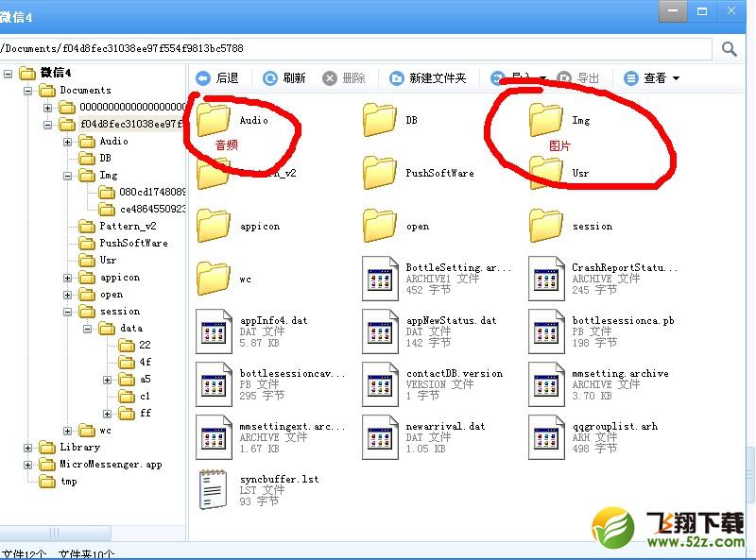Image resolution: width=756 pixels, height=560 pixels.
Task: Select the CrashReportStatu archive file icon
Action: click(546, 279)
